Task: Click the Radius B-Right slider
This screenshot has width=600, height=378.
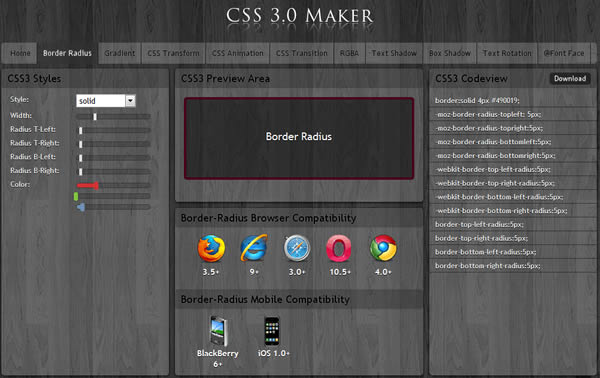Action: click(x=113, y=172)
